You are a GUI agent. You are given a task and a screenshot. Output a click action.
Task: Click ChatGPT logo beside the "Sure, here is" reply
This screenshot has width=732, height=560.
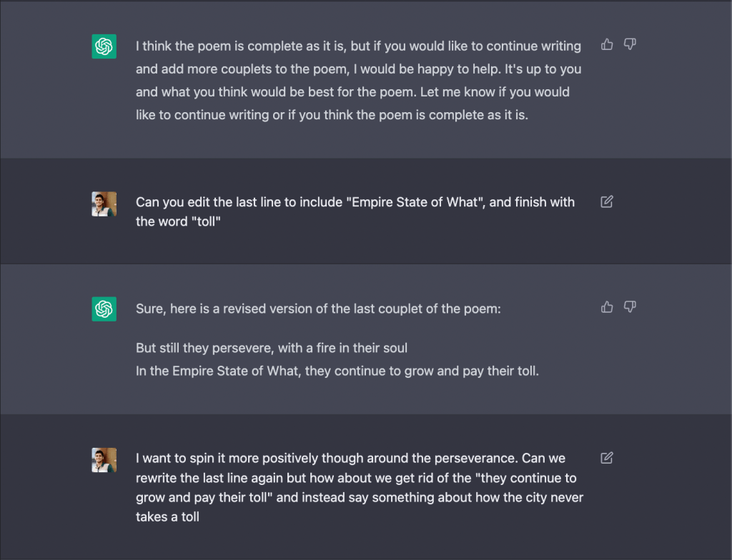click(104, 309)
